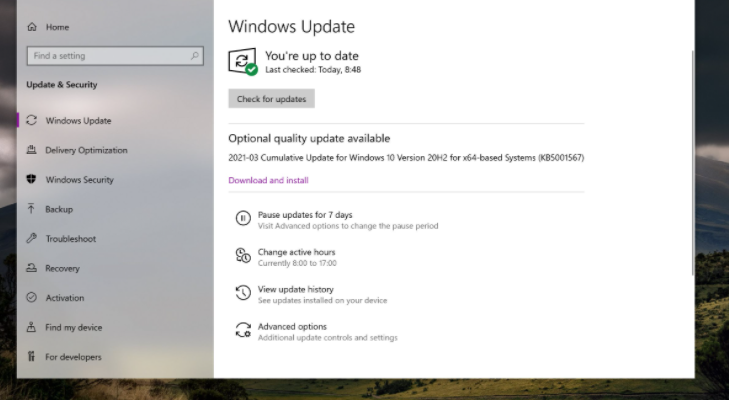The height and width of the screenshot is (400, 729).
Task: Click the For developers tools icon
Action: click(31, 357)
